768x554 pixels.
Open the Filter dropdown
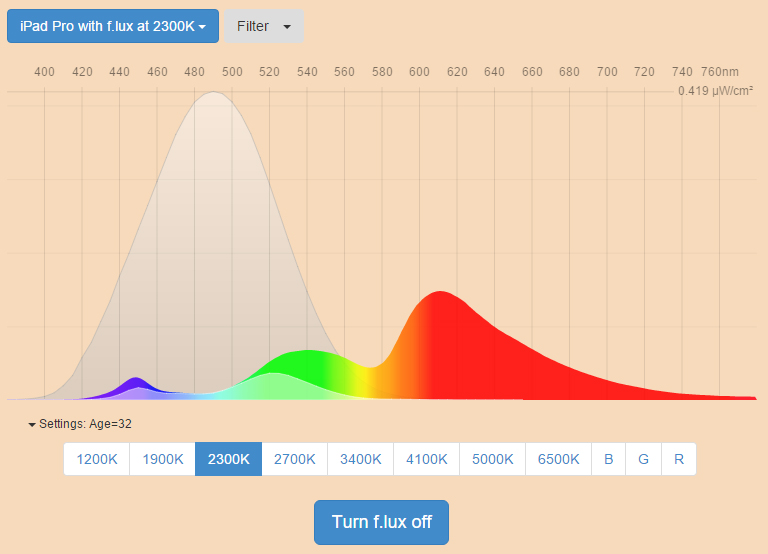click(x=263, y=26)
